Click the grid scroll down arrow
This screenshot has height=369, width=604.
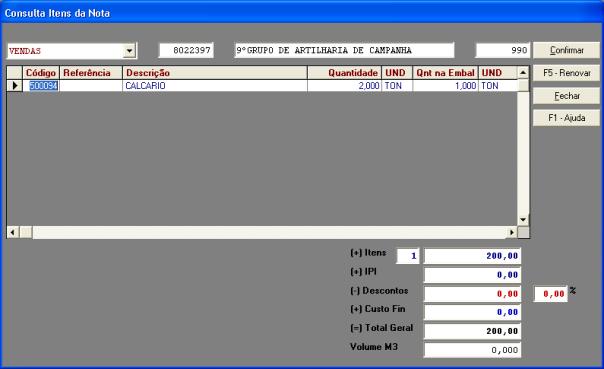point(523,220)
